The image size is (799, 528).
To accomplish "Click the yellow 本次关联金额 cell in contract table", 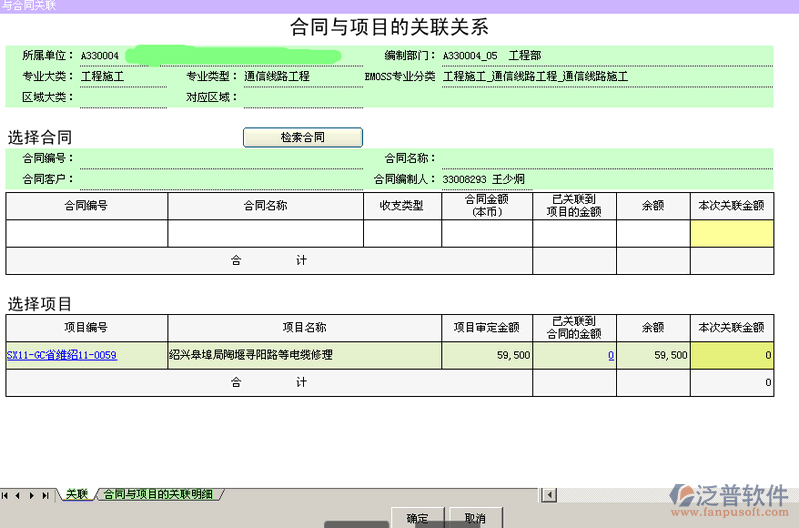I will (x=731, y=233).
